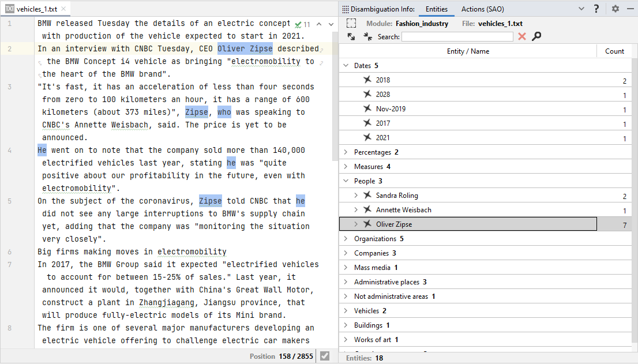Expand the Organizations category
This screenshot has width=638, height=364.
346,239
